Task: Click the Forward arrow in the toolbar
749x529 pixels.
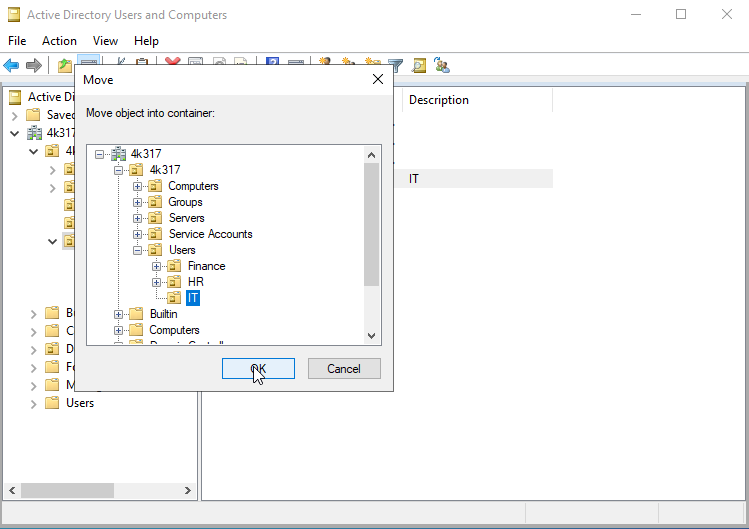Action: pos(34,65)
